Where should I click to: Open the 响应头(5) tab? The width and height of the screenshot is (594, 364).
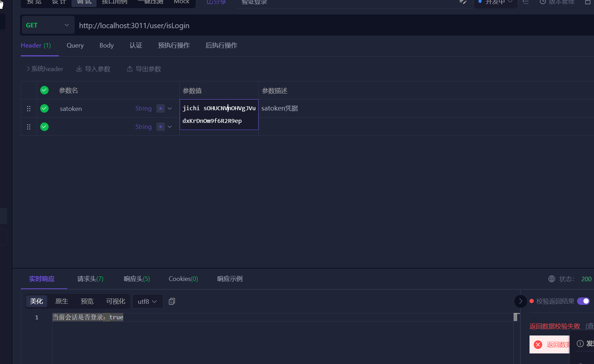(x=137, y=279)
